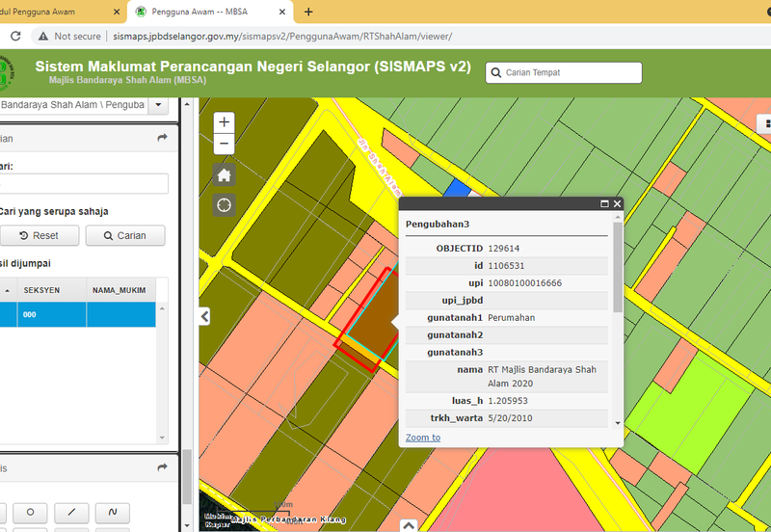This screenshot has width=771, height=532.
Task: Click the Carian search button
Action: point(125,235)
